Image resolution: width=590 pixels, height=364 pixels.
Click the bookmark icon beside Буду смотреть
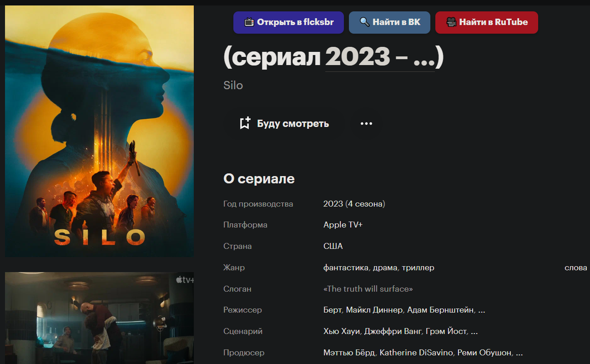pyautogui.click(x=245, y=123)
